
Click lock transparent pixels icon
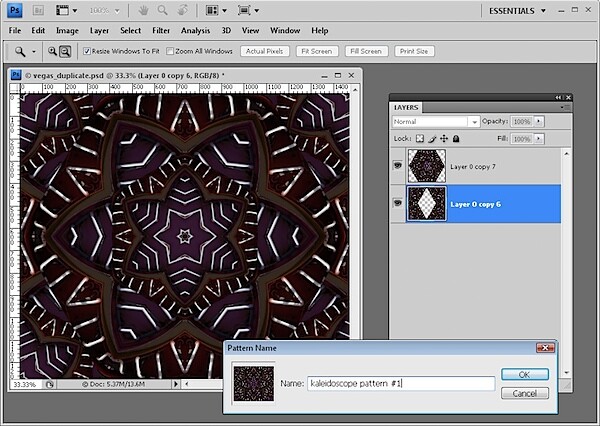(420, 139)
